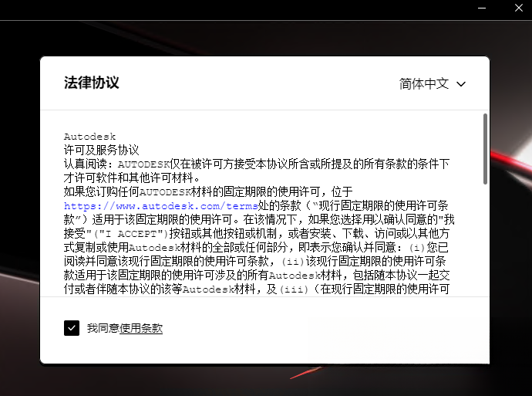Close the installer window
The width and height of the screenshot is (532, 396).
[519, 8]
